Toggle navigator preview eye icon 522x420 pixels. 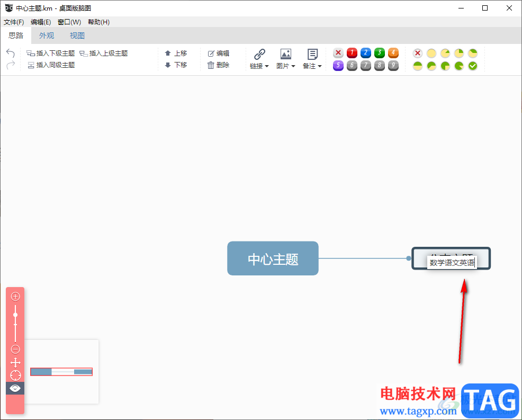tap(15, 388)
